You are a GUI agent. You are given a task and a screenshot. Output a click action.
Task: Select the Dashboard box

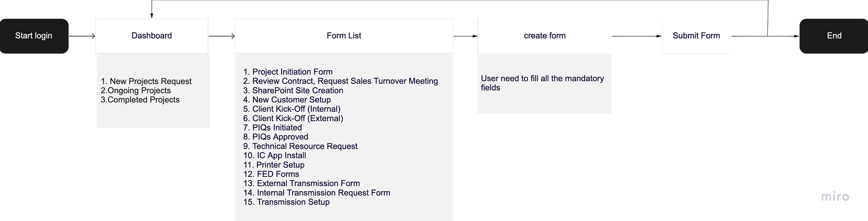tap(152, 36)
